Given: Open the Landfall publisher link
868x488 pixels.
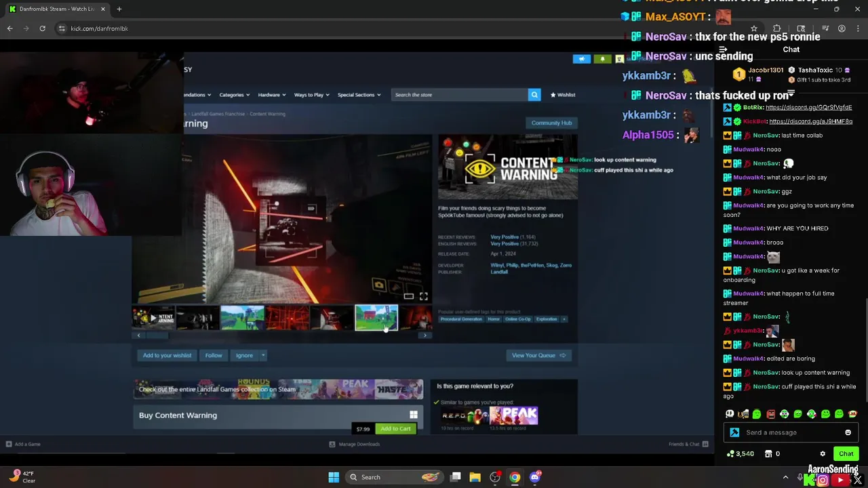Looking at the screenshot, I should click(x=499, y=272).
